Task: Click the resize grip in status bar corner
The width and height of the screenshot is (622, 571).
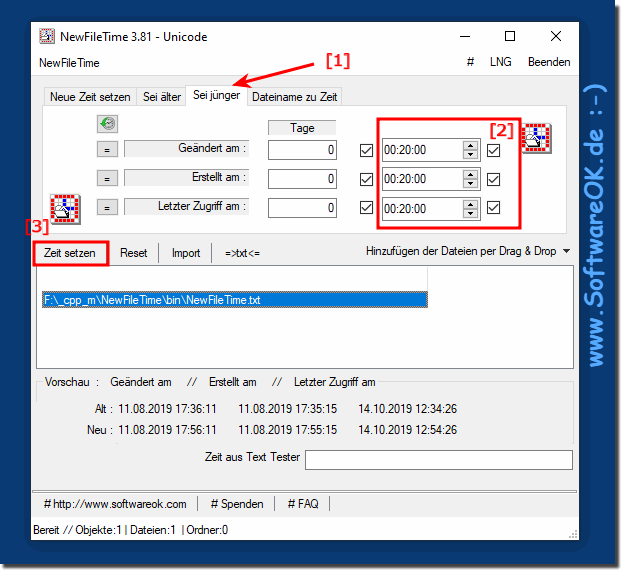Action: [x=573, y=534]
